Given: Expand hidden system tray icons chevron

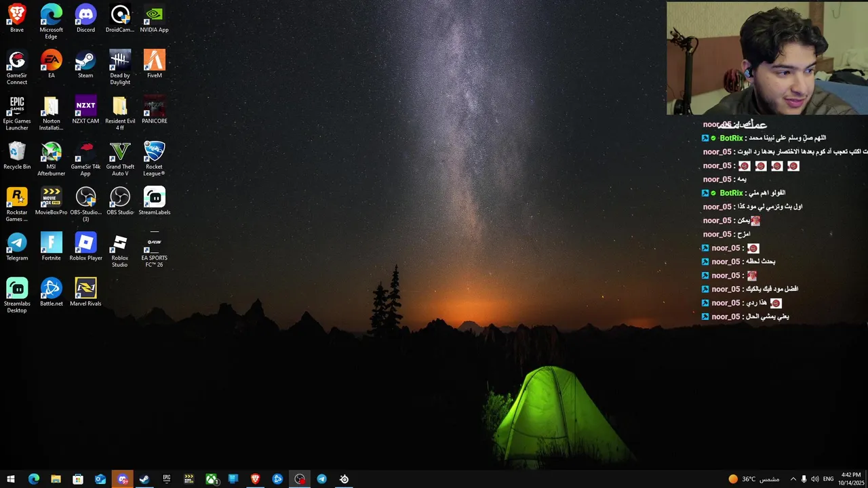Looking at the screenshot, I should pyautogui.click(x=793, y=479).
